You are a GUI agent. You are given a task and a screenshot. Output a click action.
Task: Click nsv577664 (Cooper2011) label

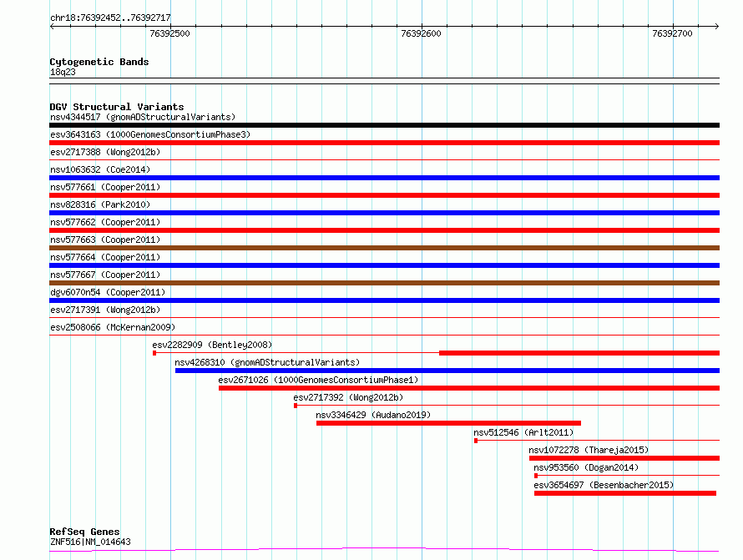(105, 257)
